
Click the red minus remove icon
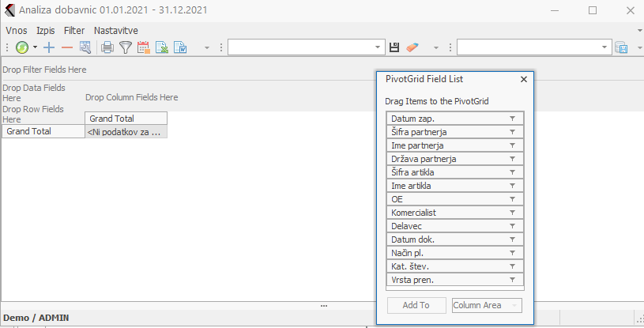(66, 48)
